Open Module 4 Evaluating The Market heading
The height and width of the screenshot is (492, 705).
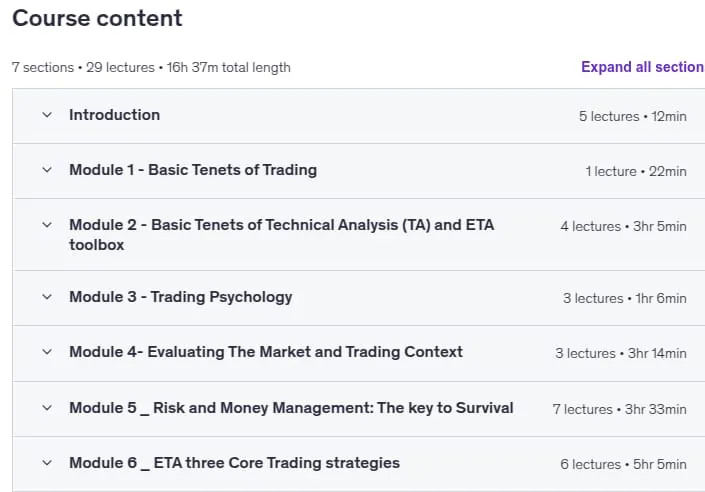pos(266,352)
